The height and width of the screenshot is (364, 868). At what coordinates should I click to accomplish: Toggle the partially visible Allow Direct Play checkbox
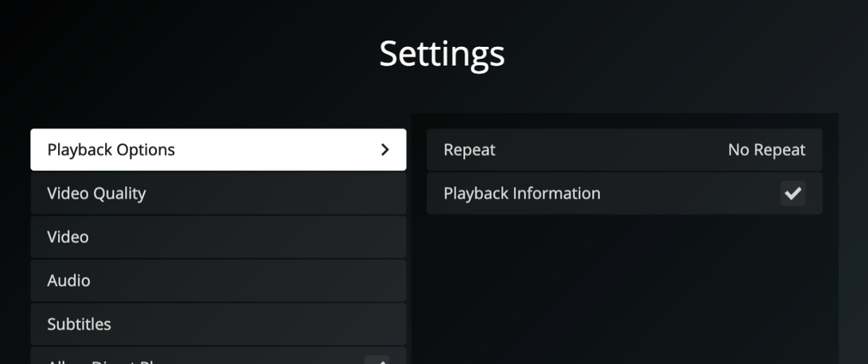pyautogui.click(x=377, y=360)
